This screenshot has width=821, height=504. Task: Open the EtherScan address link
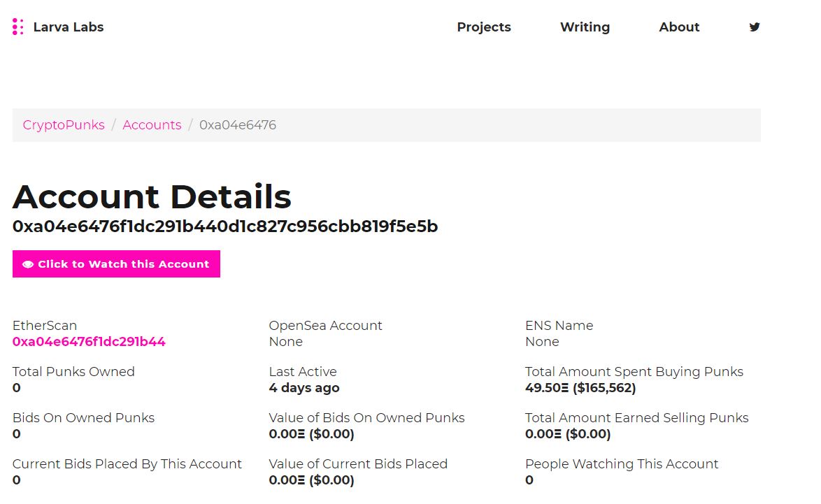(x=89, y=342)
